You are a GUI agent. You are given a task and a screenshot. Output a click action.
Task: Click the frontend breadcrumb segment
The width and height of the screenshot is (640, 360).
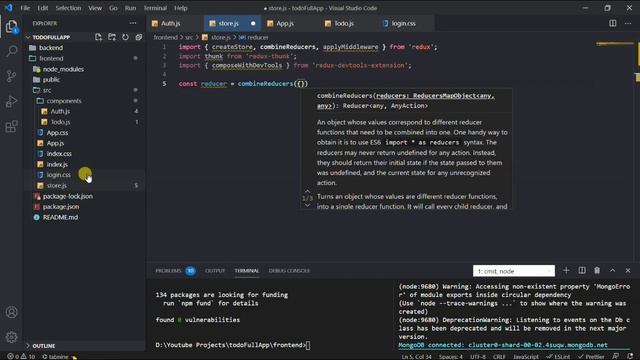165,37
